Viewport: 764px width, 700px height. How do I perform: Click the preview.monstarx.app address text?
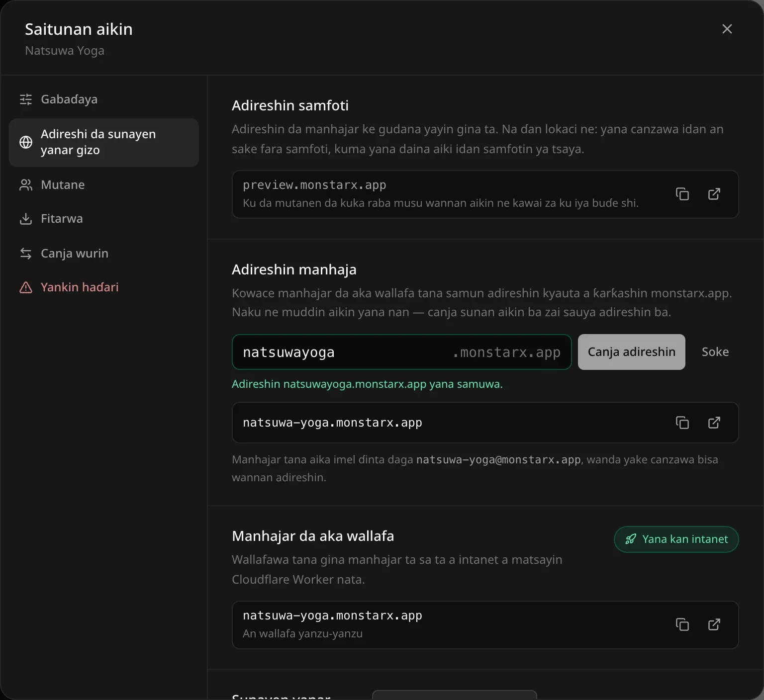coord(314,185)
